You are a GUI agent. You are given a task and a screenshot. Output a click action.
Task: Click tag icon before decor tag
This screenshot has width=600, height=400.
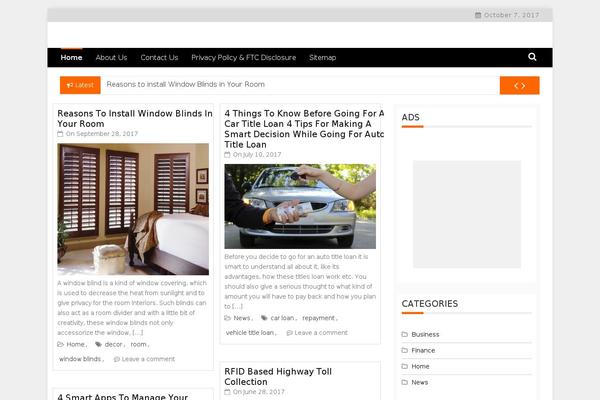point(98,344)
